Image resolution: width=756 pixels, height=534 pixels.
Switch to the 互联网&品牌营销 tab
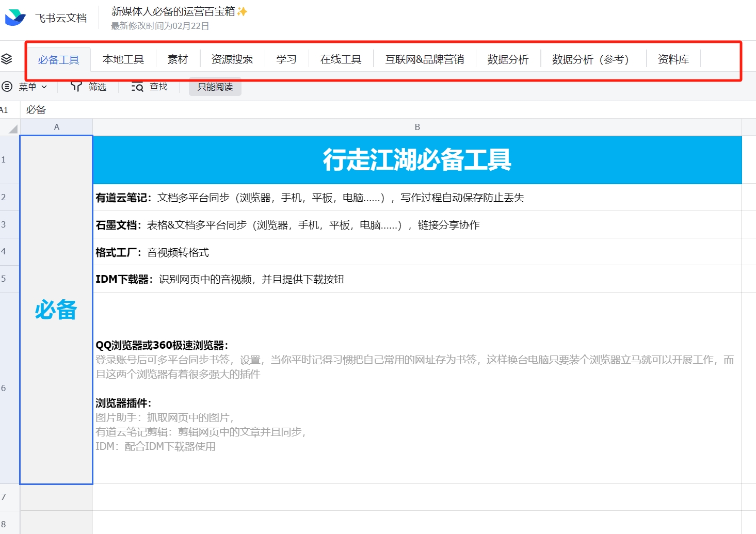point(424,59)
